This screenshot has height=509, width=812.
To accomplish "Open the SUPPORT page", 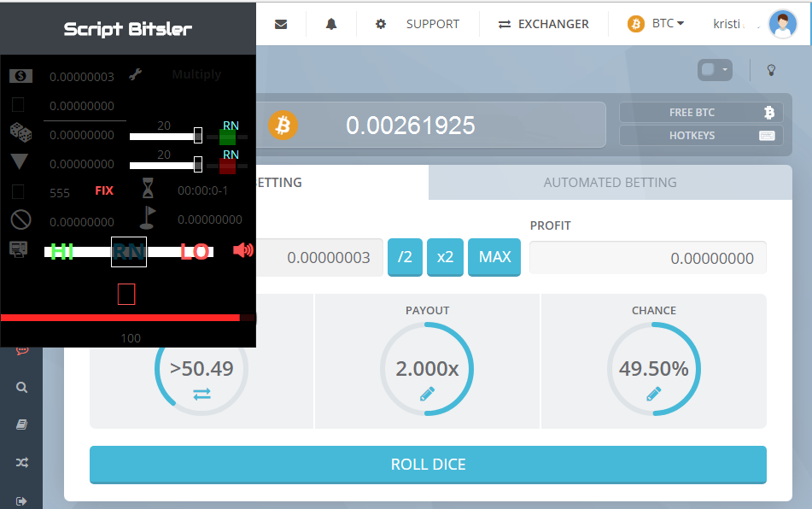I will coord(432,24).
